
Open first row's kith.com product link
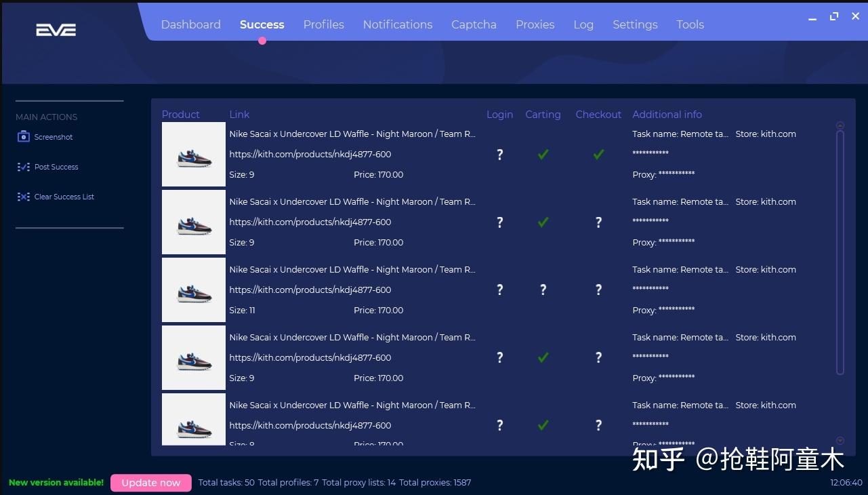[310, 155]
